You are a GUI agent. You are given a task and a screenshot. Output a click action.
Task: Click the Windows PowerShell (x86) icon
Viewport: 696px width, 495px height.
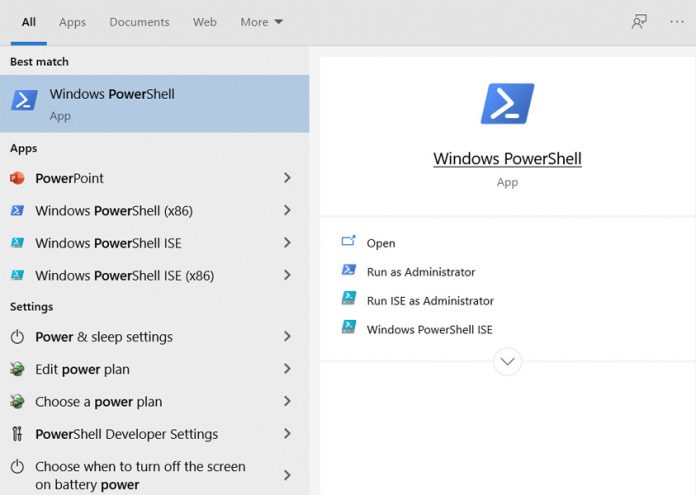point(17,210)
